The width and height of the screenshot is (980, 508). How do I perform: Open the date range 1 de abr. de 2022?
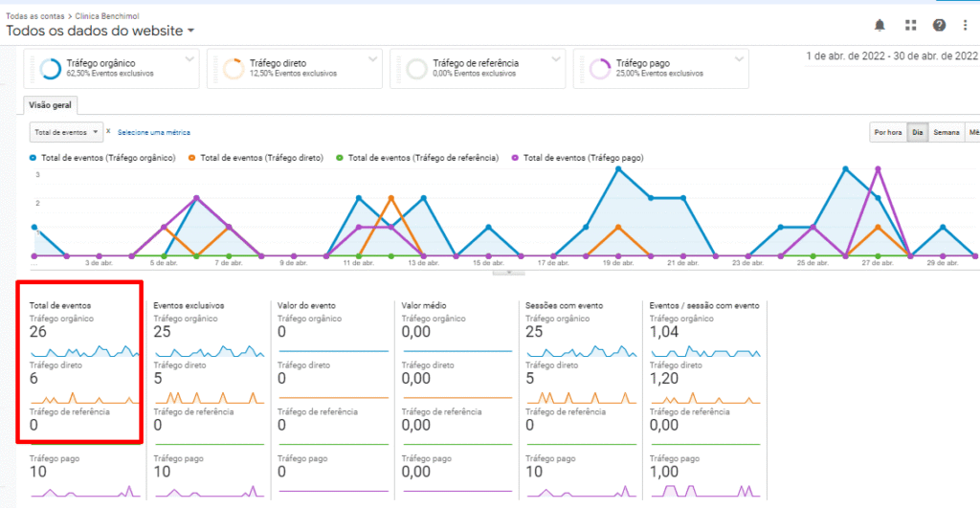pos(892,55)
